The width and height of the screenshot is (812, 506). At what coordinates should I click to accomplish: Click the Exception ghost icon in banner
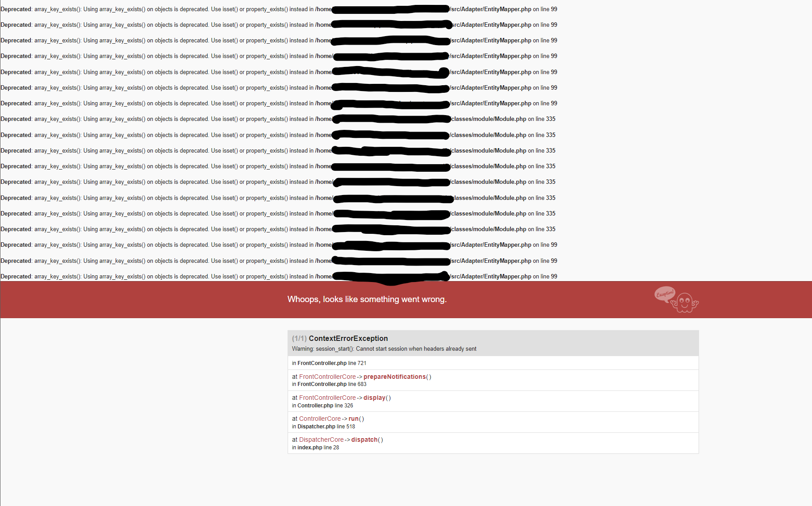[x=677, y=299]
